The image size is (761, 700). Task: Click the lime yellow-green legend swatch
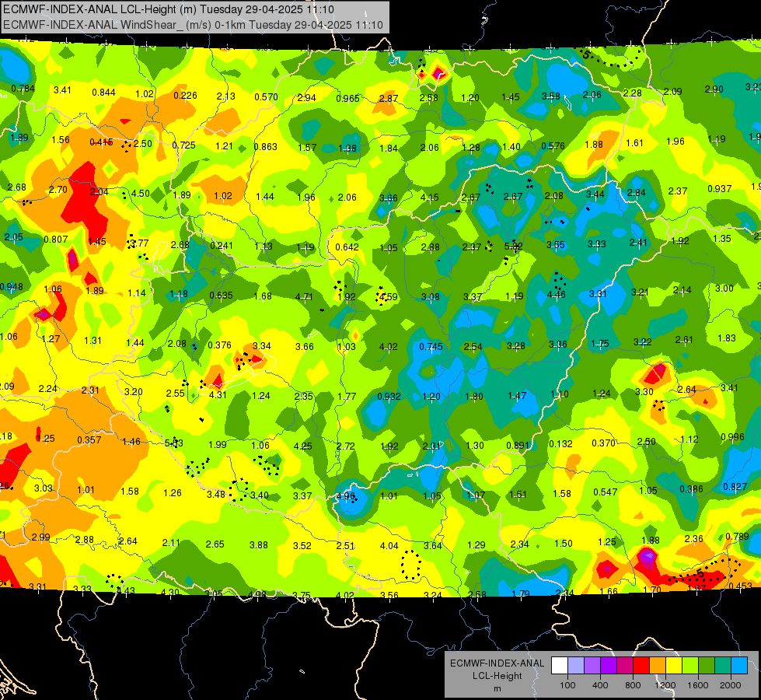pyautogui.click(x=690, y=666)
